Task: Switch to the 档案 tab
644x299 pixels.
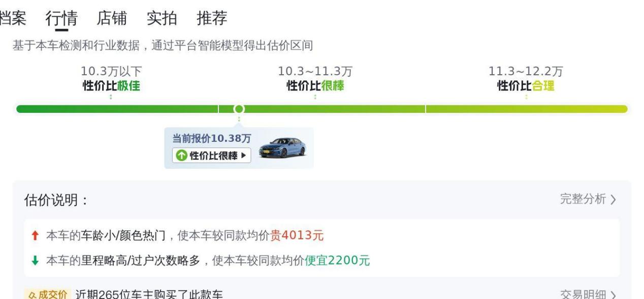Action: click(x=13, y=18)
